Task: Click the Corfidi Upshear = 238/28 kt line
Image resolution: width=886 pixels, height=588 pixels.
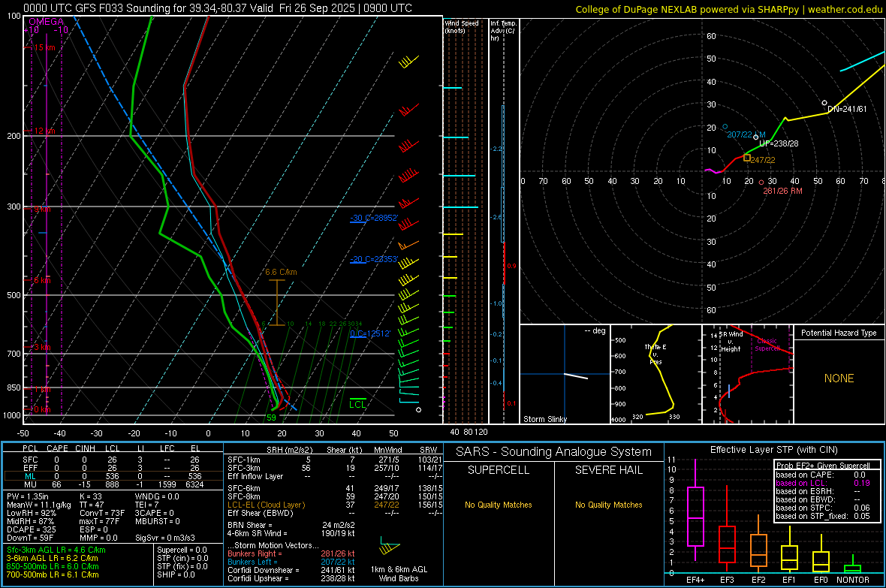Action: pos(291,578)
